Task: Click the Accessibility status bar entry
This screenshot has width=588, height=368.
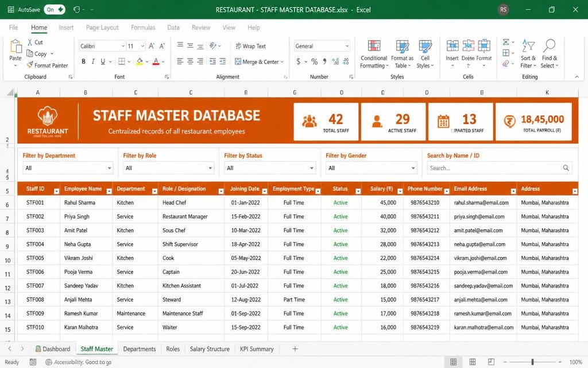Action: [x=78, y=362]
